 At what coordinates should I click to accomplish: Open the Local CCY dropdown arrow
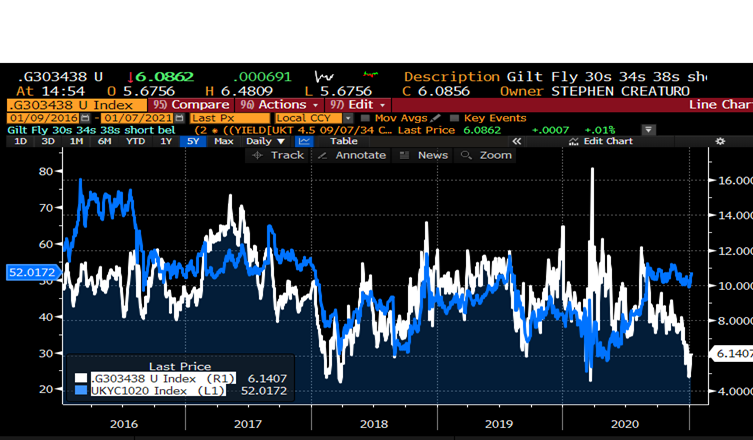(348, 118)
